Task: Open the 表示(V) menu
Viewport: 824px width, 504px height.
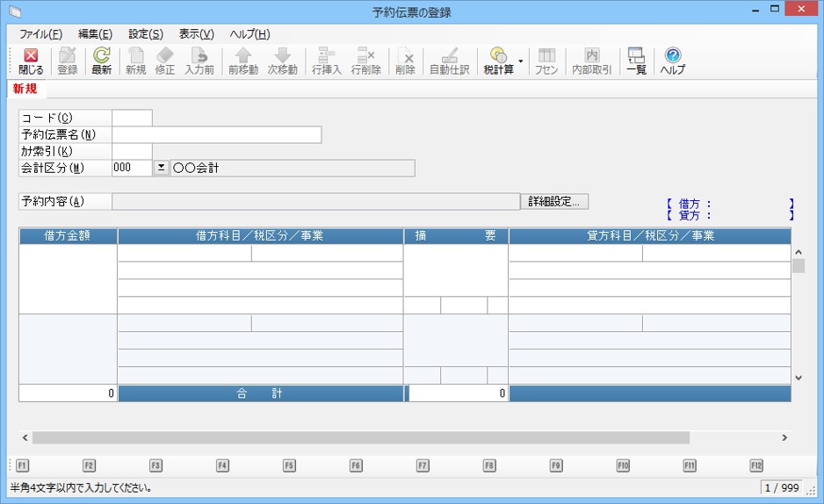Action: (196, 34)
